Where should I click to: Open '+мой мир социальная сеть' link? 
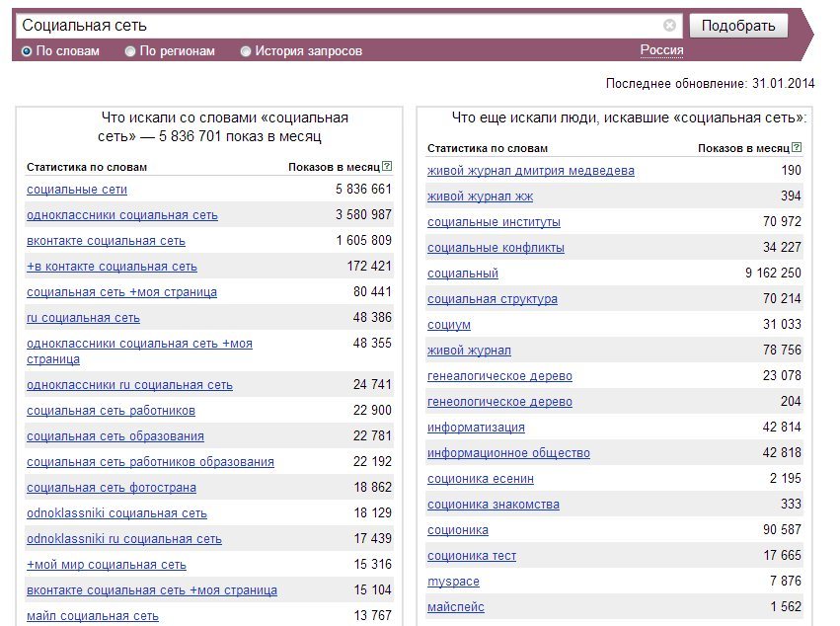point(107,565)
